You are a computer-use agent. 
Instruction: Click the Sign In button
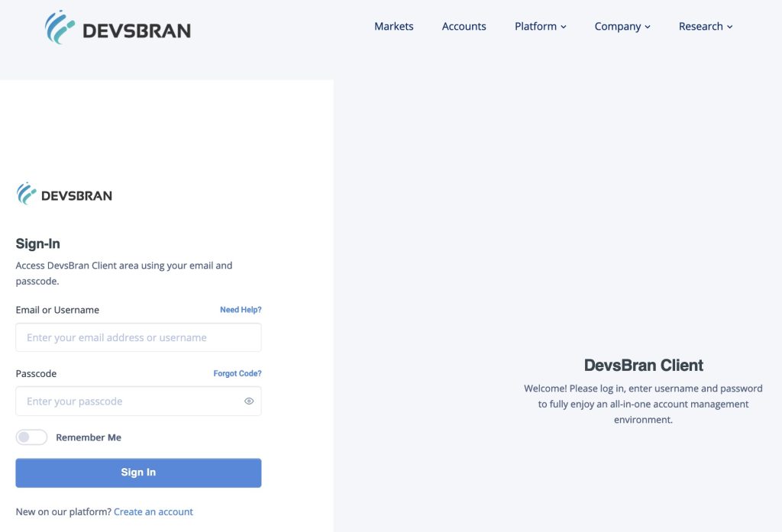click(139, 472)
